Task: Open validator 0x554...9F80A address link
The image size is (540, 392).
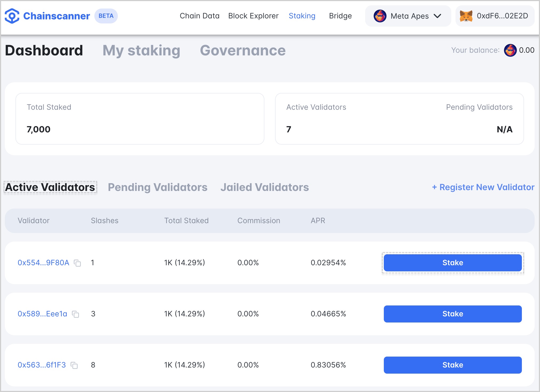Action: (x=43, y=263)
